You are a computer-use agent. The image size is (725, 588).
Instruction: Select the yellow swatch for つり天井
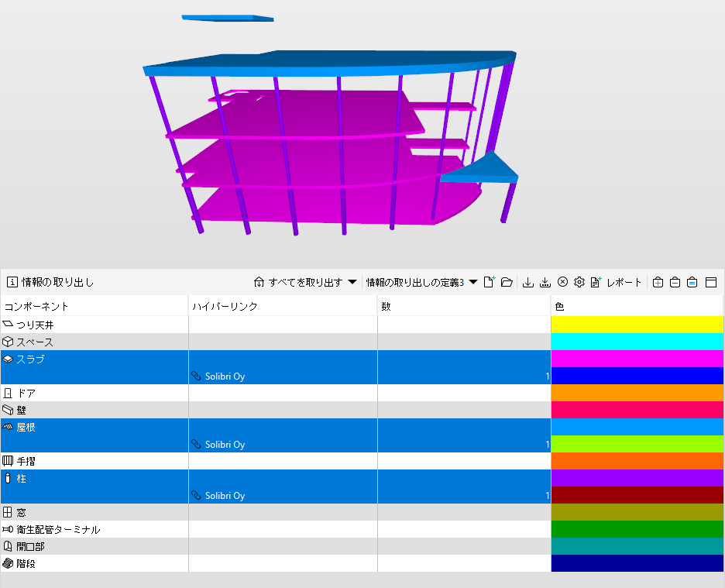click(x=637, y=325)
